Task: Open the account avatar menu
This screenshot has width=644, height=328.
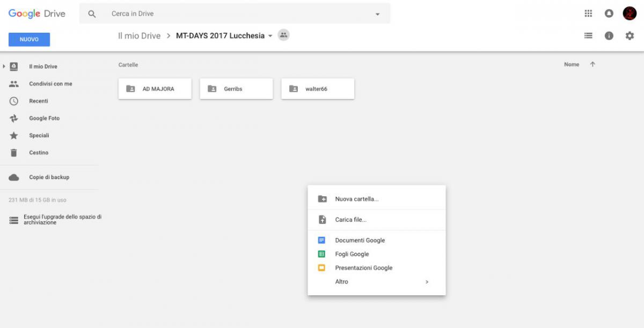Action: (630, 13)
